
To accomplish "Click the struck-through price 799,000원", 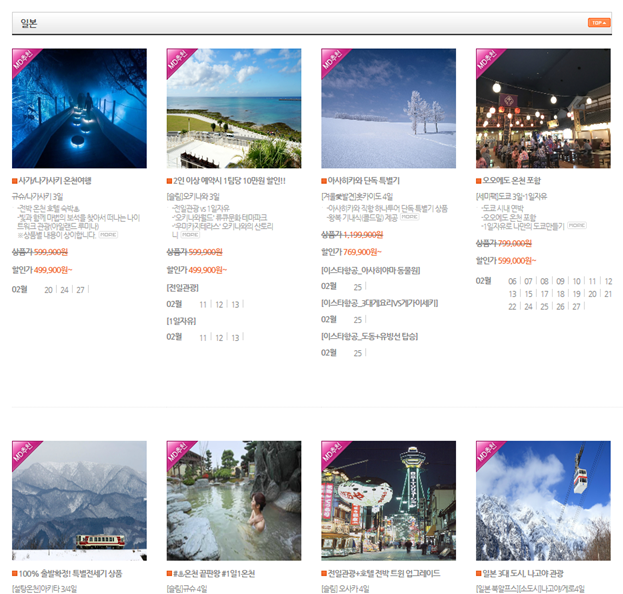I will pyautogui.click(x=515, y=243).
